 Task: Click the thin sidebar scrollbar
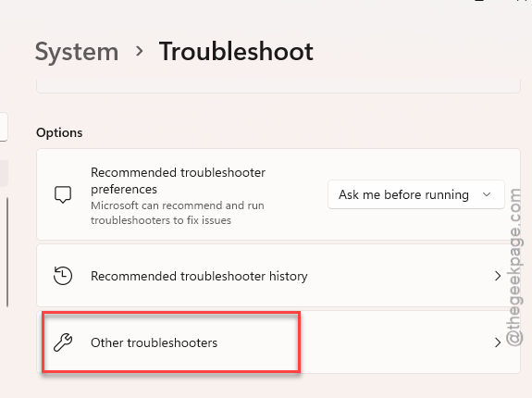coord(7,252)
